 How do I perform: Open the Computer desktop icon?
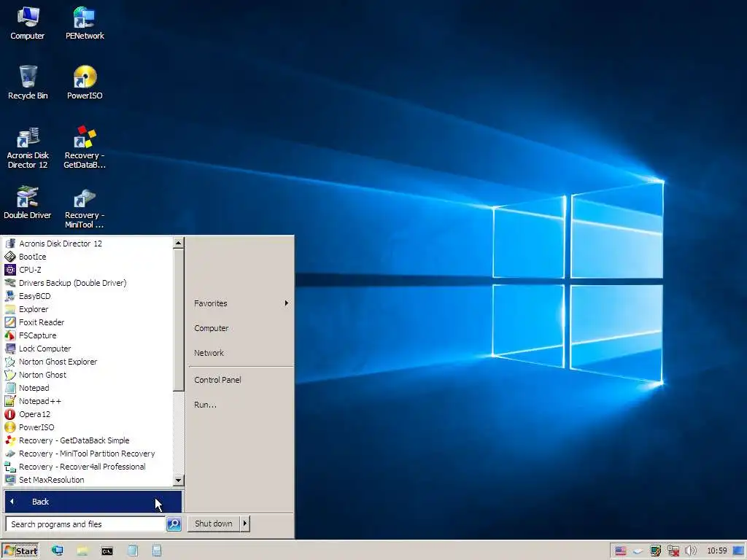pos(28,24)
